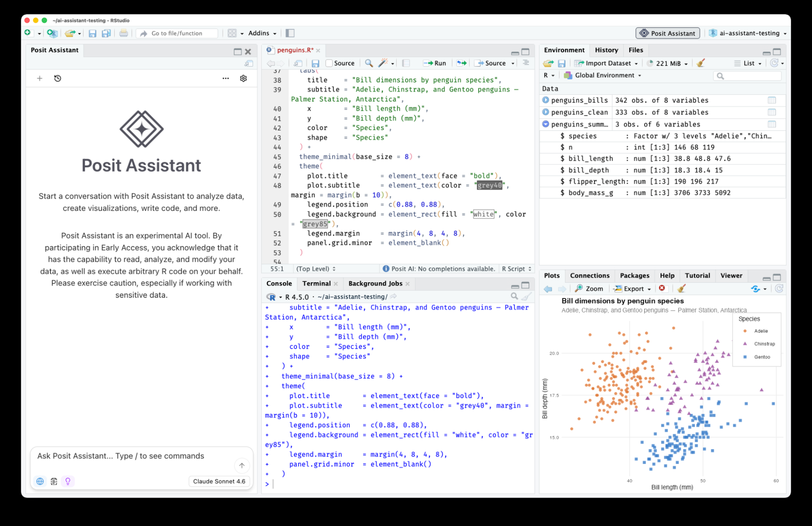Open ai-assistant-testing project dropdown
The image size is (812, 526).
coord(749,33)
